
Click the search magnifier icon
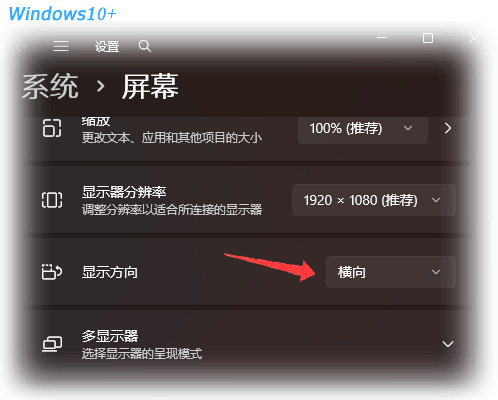pyautogui.click(x=145, y=46)
